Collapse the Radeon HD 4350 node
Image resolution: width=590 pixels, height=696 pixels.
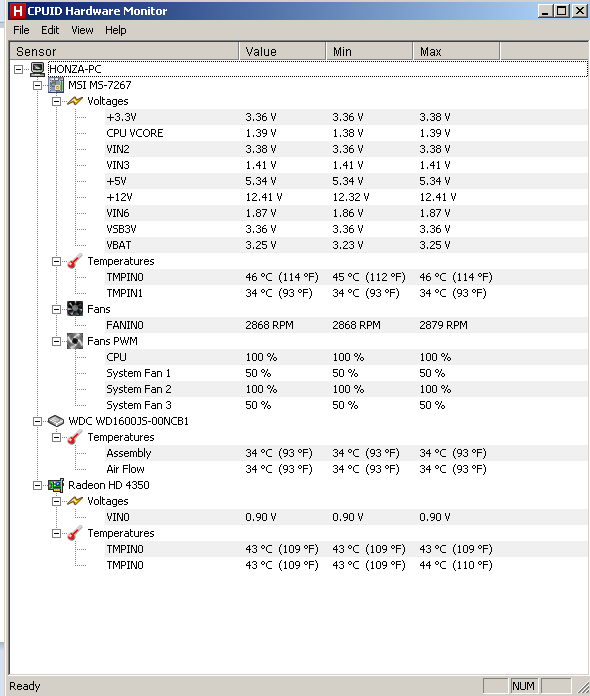coord(37,485)
